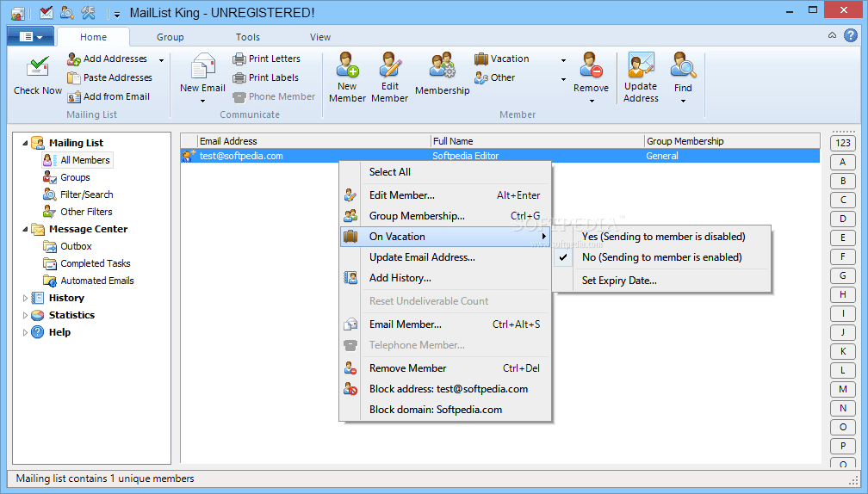Switch to the View ribbon tab
The image size is (868, 494).
320,37
